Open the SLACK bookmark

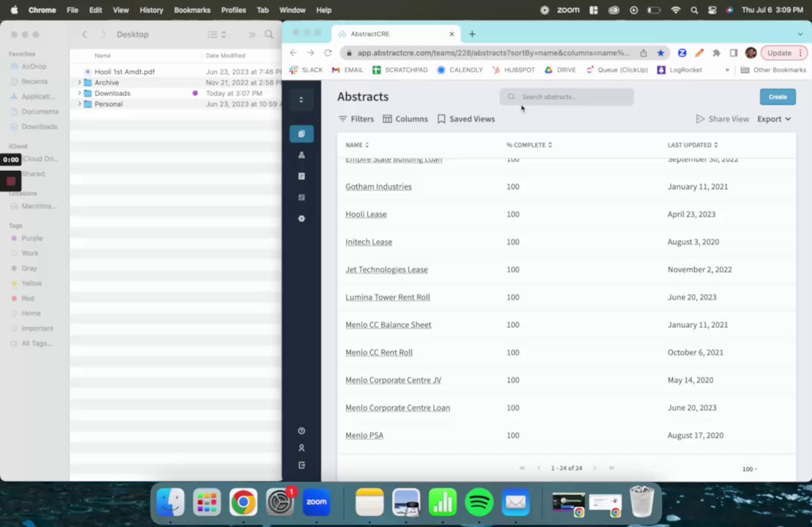[x=306, y=70]
